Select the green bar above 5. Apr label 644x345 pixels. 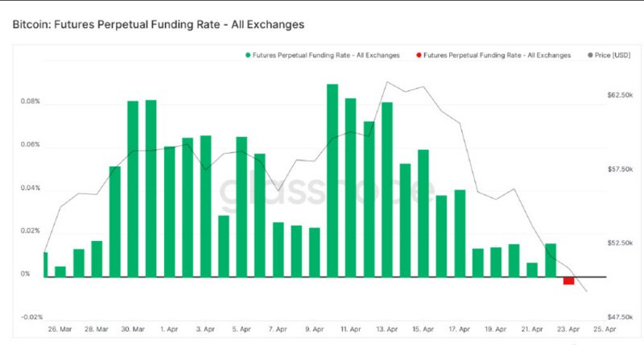point(242,207)
